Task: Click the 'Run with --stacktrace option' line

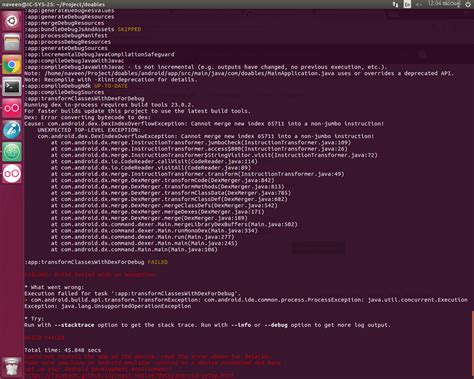Action: pyautogui.click(x=207, y=325)
